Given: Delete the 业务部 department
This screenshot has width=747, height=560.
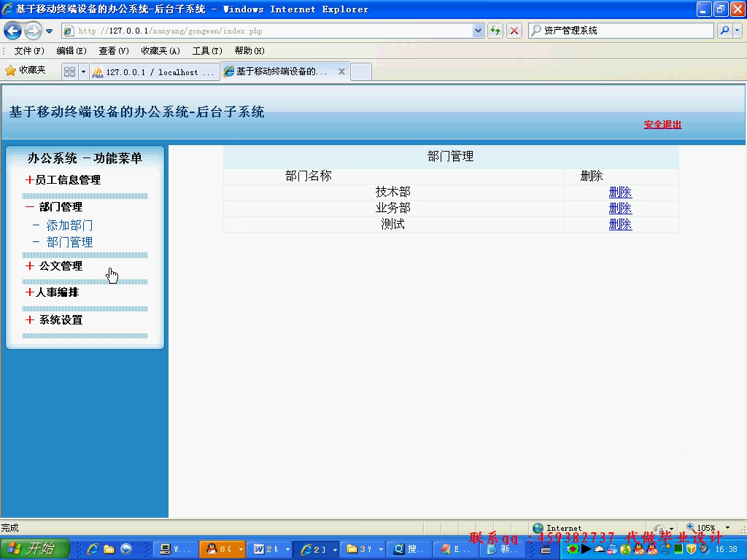Looking at the screenshot, I should [x=620, y=209].
